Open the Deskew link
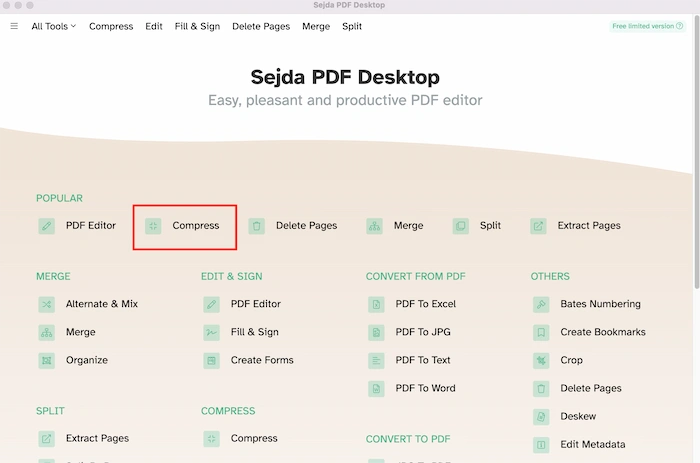The width and height of the screenshot is (700, 463). point(578,417)
